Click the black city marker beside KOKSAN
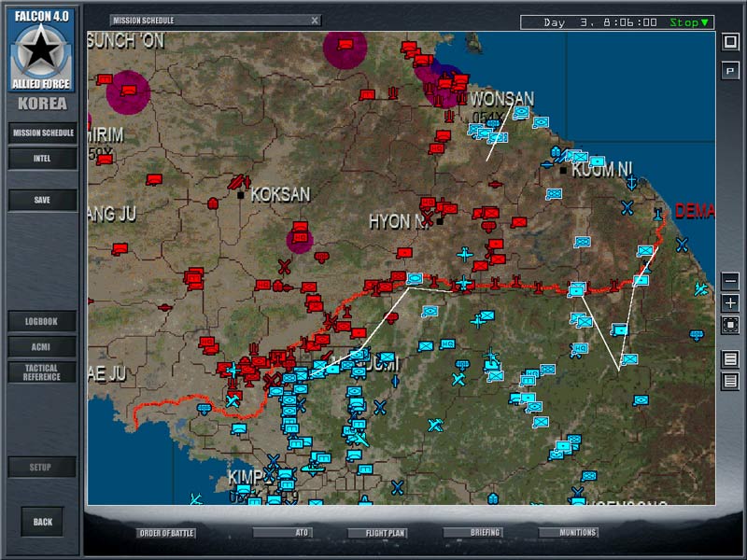747x560 pixels. pos(241,195)
